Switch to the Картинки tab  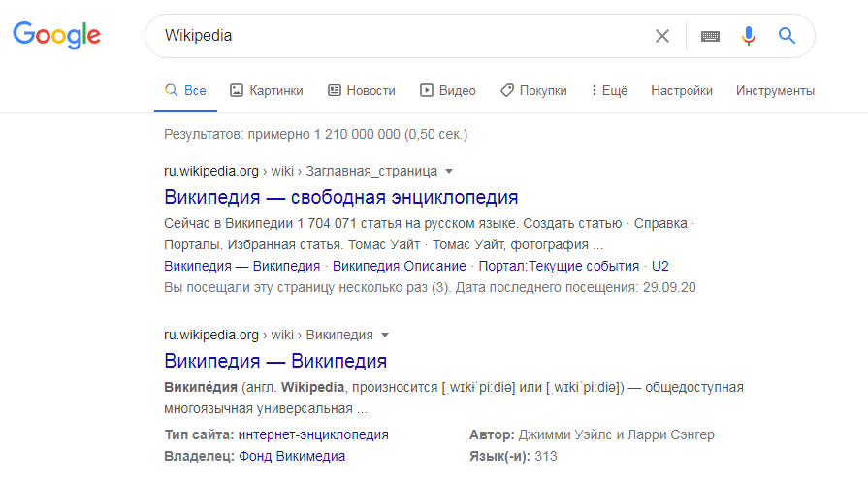[x=267, y=91]
